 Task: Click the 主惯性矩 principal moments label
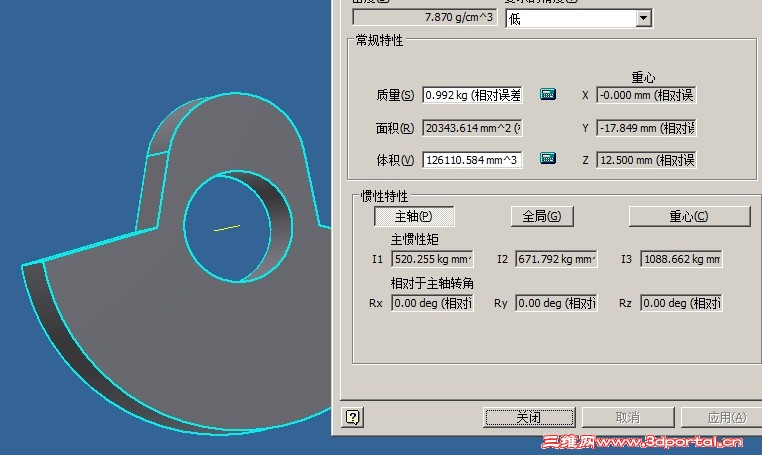tap(415, 239)
